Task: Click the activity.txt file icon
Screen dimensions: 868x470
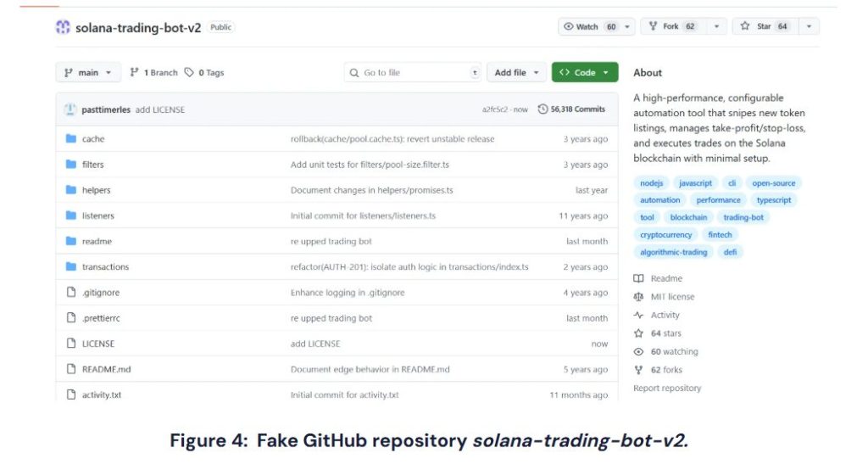Action: 71,394
